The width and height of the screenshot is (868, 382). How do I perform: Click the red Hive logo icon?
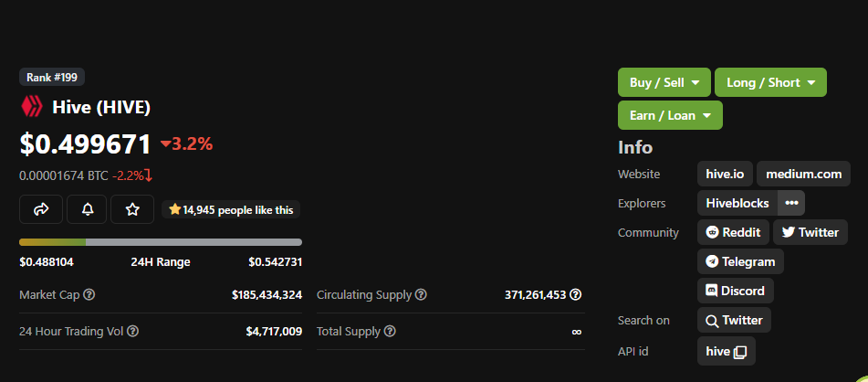tap(32, 106)
